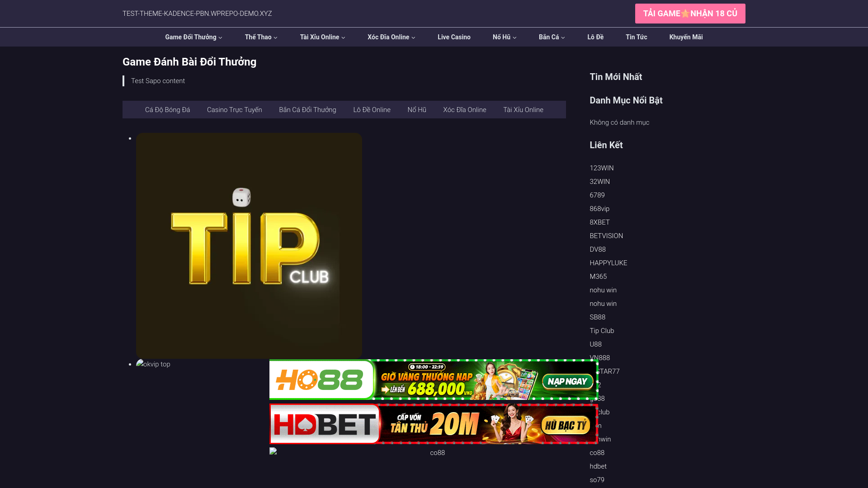Viewport: 868px width, 488px height.
Task: Open the Tài Xỉu Online nav dropdown
Action: click(322, 37)
